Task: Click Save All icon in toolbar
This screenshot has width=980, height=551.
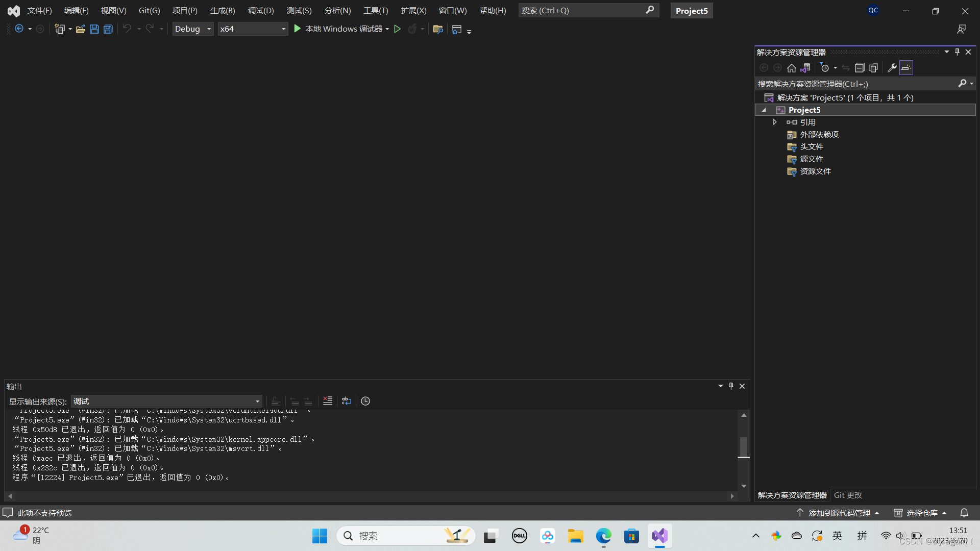Action: tap(108, 29)
